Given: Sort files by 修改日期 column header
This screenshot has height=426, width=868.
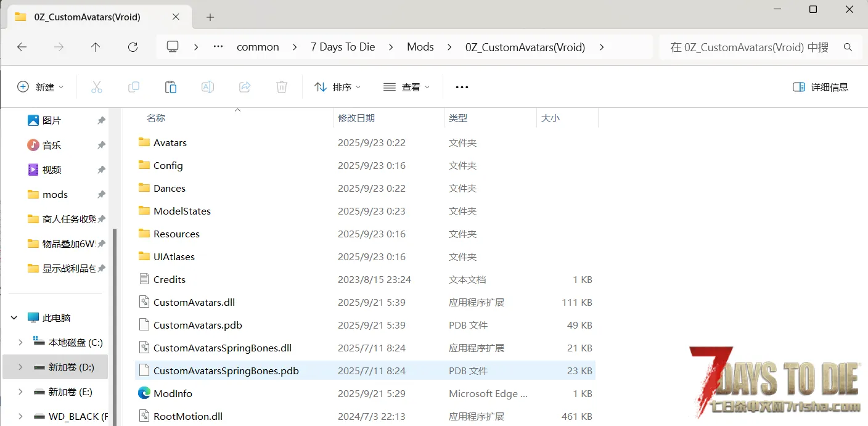Looking at the screenshot, I should tap(356, 118).
